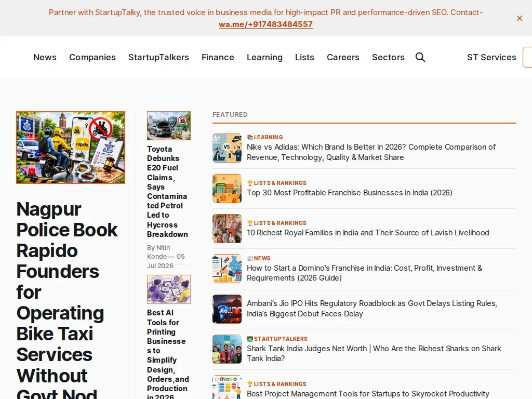Click the Nike vs Adidas thumbnail icon
The image size is (532, 399).
coord(227,148)
